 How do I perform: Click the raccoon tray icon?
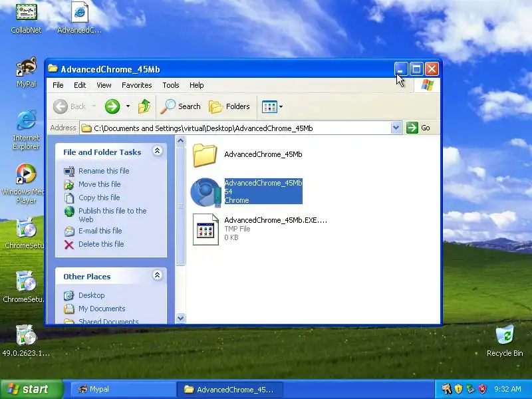tap(447, 389)
